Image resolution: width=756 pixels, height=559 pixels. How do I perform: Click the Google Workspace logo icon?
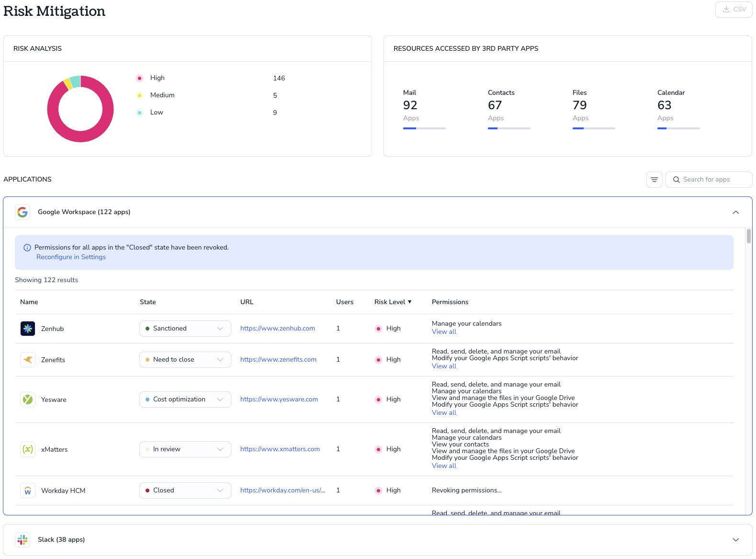(x=23, y=212)
